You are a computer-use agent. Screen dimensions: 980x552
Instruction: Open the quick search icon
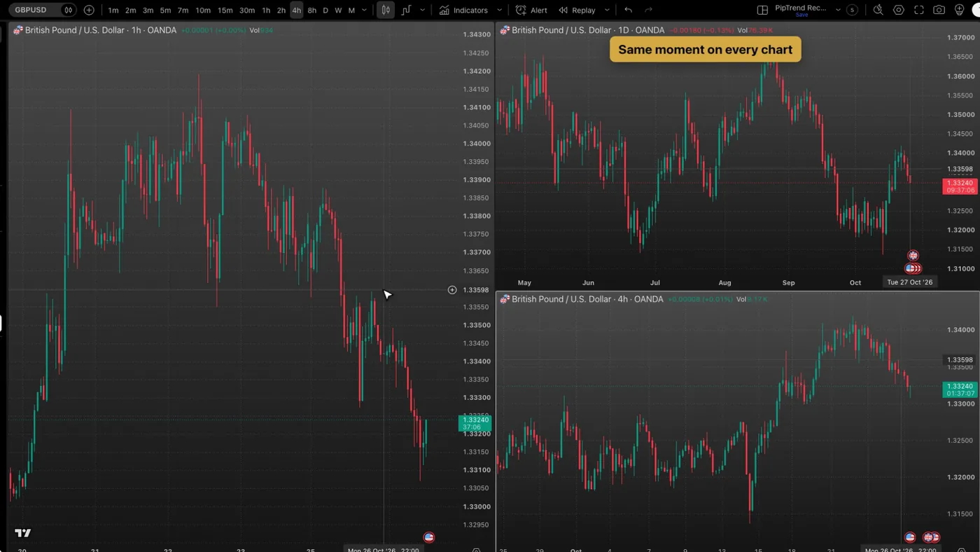(x=878, y=10)
